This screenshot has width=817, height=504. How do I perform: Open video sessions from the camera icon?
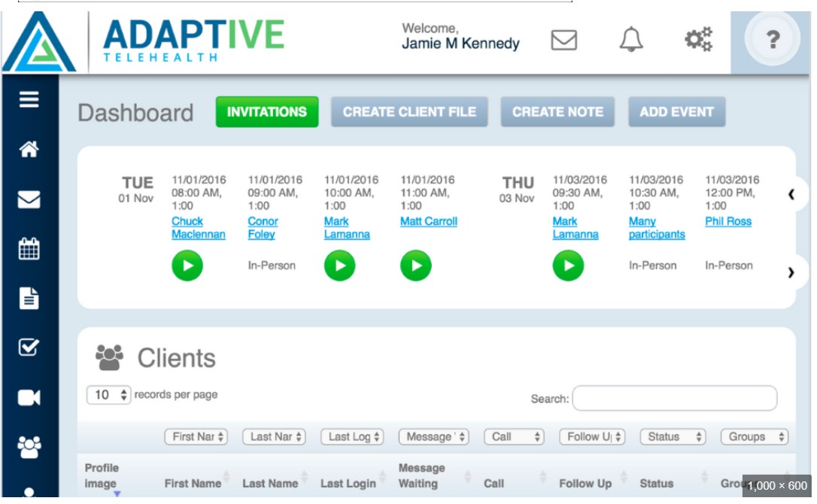coord(29,398)
